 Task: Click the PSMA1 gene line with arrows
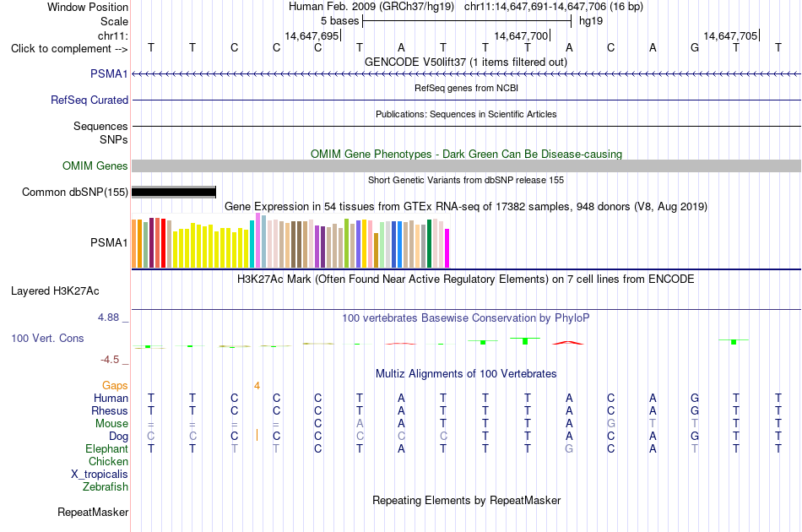467,74
